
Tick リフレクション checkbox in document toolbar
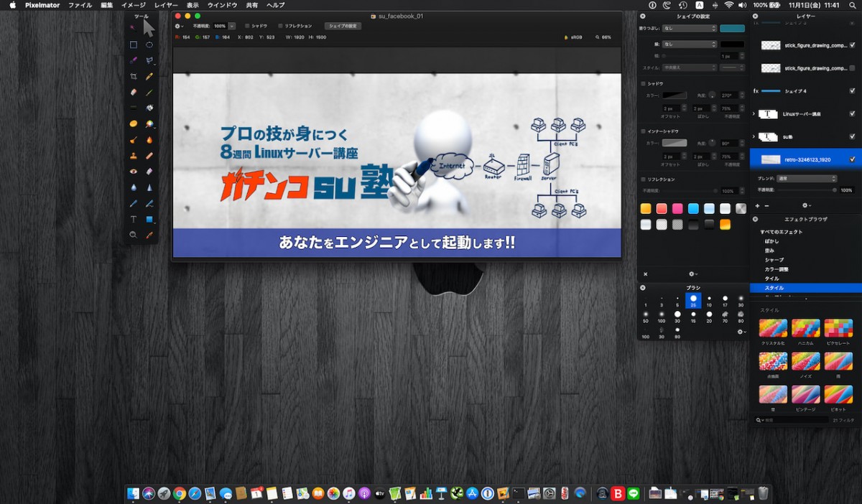[x=279, y=26]
